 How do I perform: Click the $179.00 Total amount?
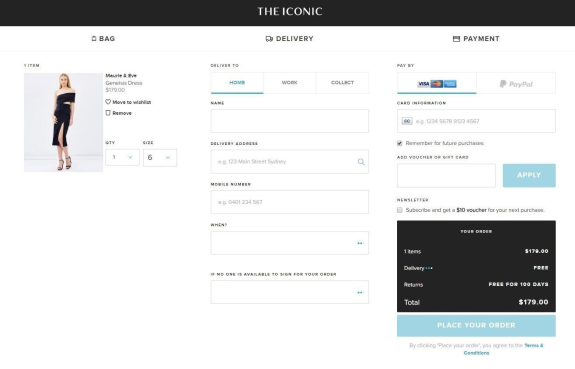click(533, 302)
